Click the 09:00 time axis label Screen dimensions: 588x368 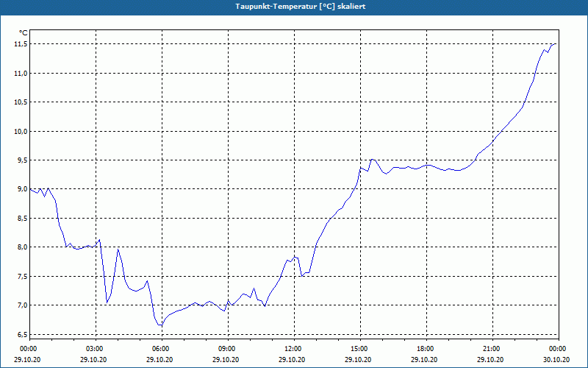[228, 349]
